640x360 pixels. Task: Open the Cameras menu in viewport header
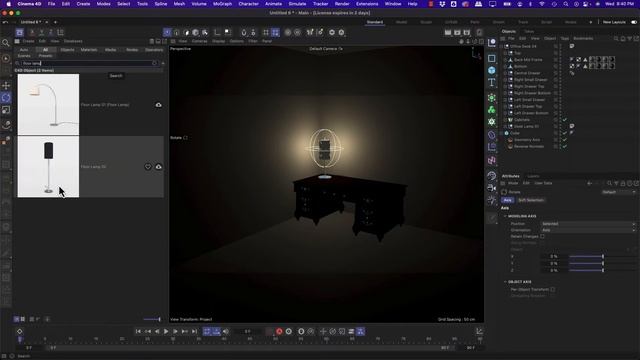tap(199, 41)
